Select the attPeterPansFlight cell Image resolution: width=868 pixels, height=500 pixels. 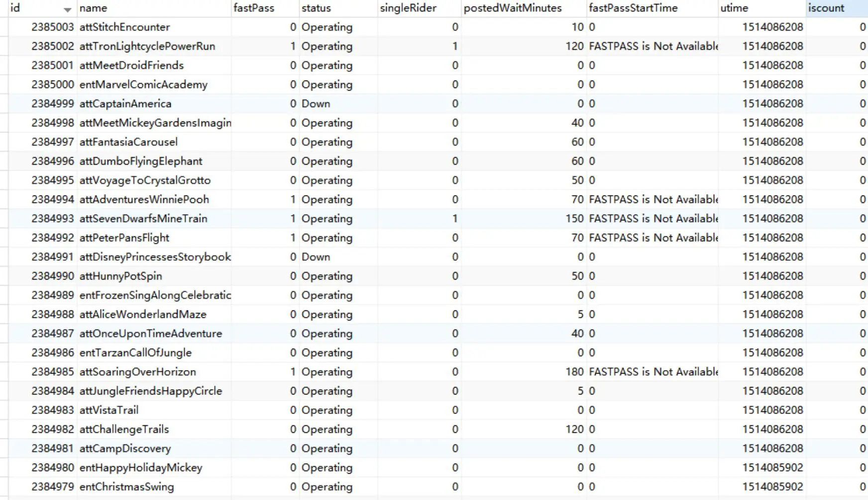[154, 238]
